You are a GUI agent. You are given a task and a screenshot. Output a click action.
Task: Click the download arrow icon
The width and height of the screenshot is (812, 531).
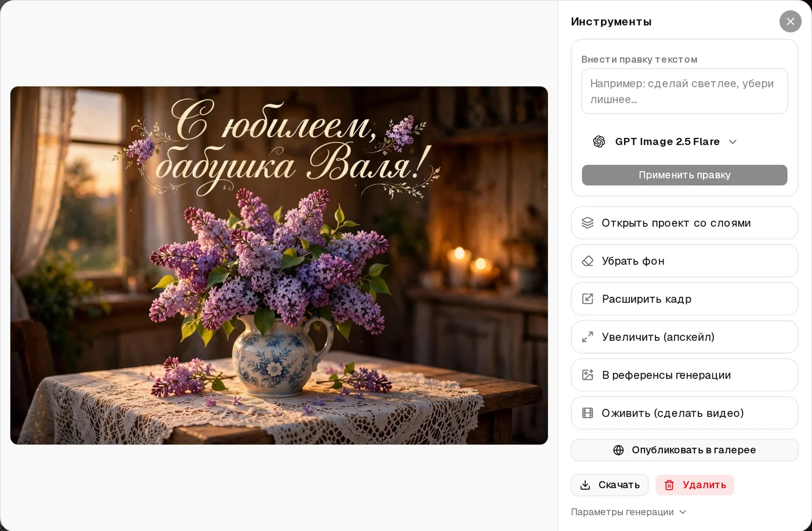click(585, 485)
